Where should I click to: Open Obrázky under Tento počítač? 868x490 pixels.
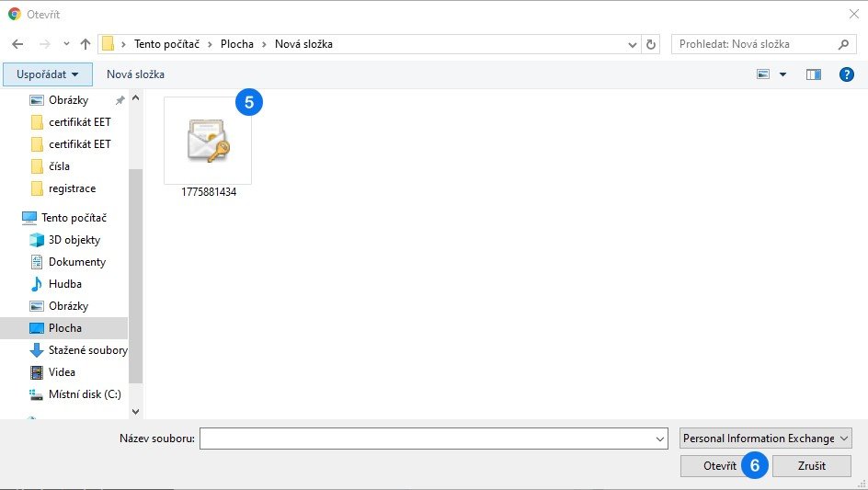(x=69, y=306)
